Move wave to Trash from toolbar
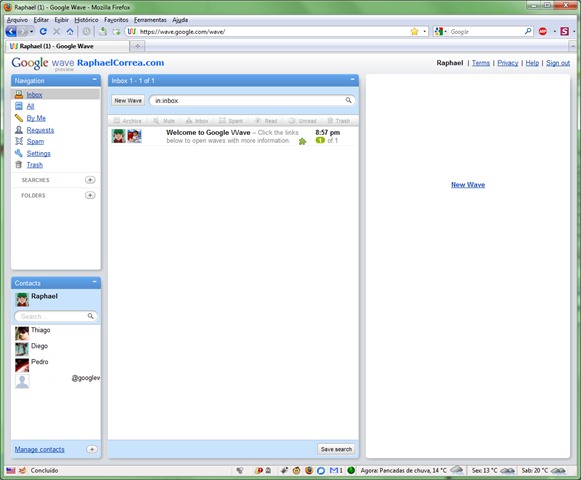The image size is (581, 480). pyautogui.click(x=338, y=121)
